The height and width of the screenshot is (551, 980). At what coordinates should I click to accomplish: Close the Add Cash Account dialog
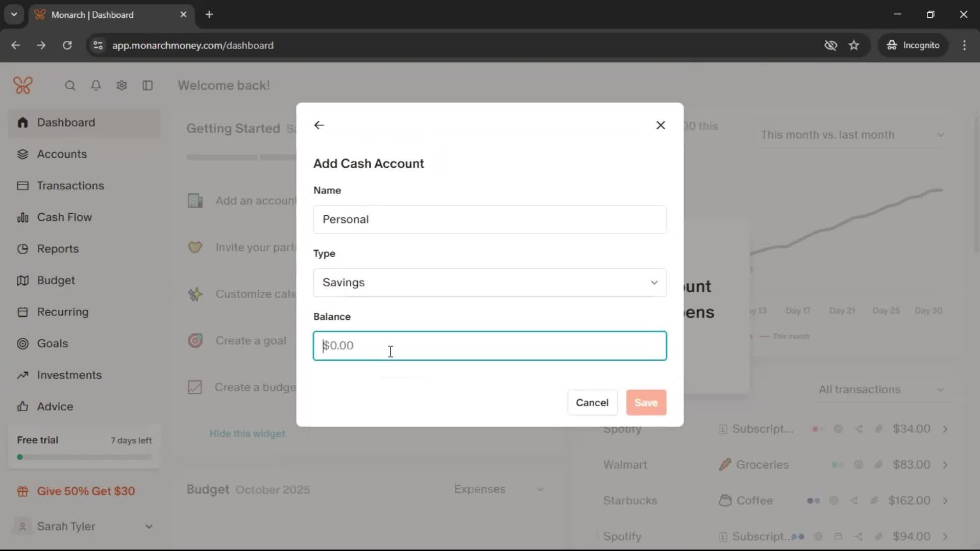tap(660, 125)
